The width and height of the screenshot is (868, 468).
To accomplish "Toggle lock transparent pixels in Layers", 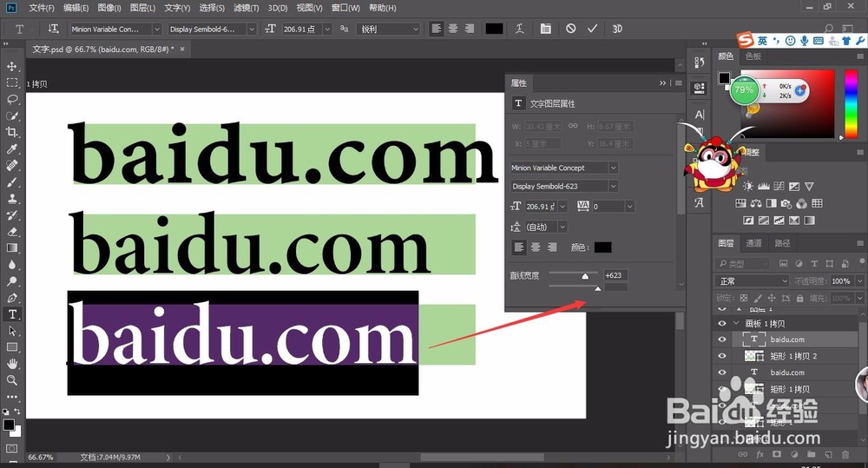I will pos(744,298).
